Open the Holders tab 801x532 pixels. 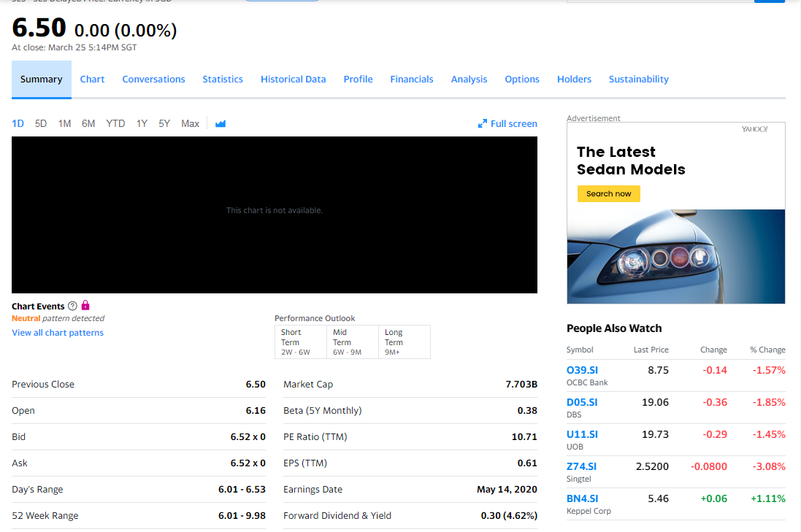[574, 79]
